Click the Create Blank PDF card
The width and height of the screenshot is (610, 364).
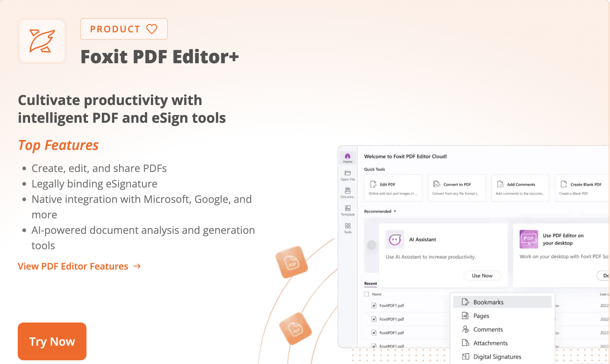(x=582, y=188)
